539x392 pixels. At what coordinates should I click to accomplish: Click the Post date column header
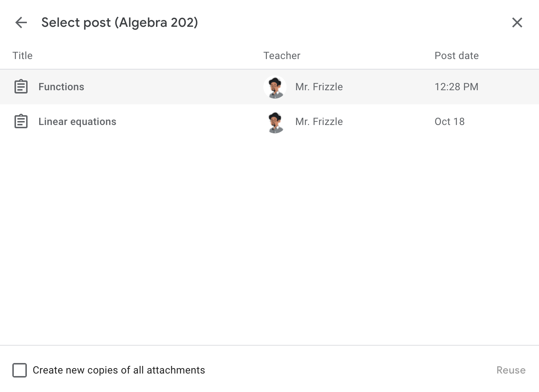click(456, 56)
